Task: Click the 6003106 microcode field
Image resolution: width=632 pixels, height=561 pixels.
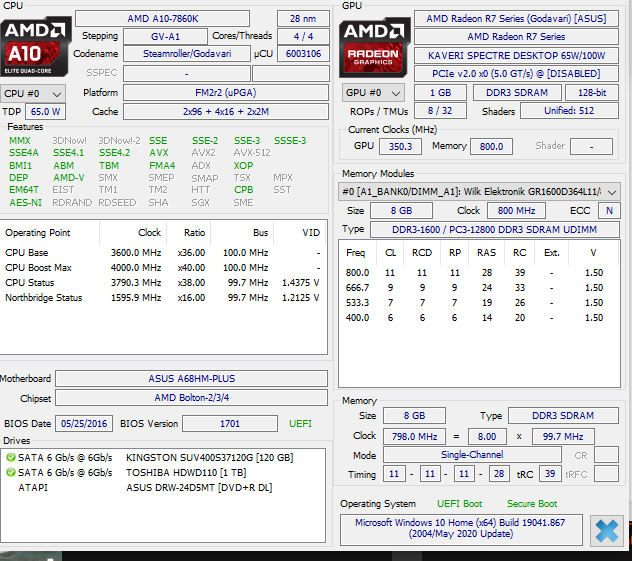Action: [x=303, y=54]
